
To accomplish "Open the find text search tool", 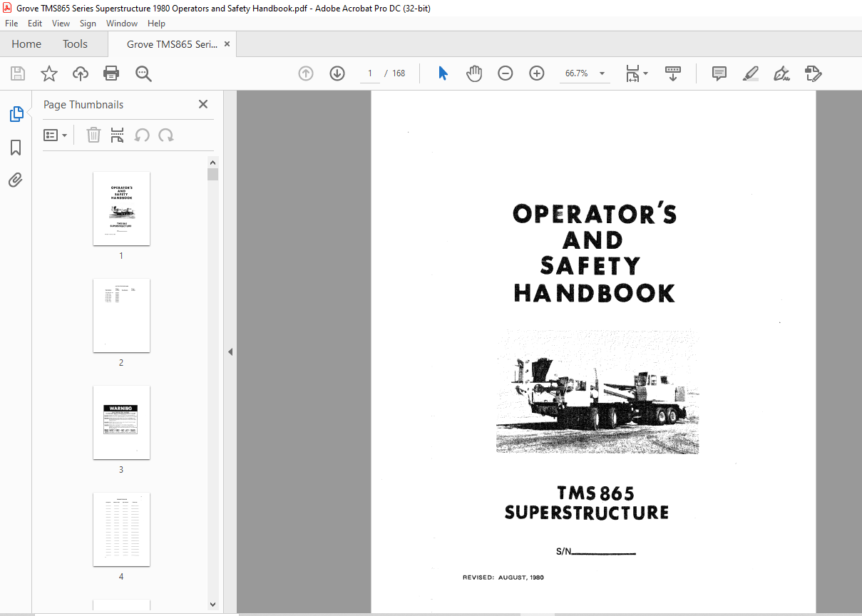I will (x=143, y=73).
